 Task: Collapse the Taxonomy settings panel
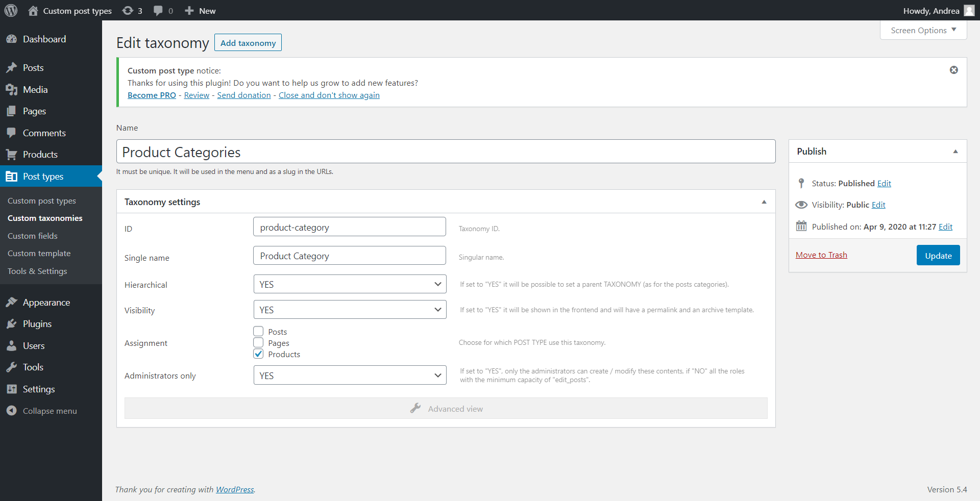point(764,202)
